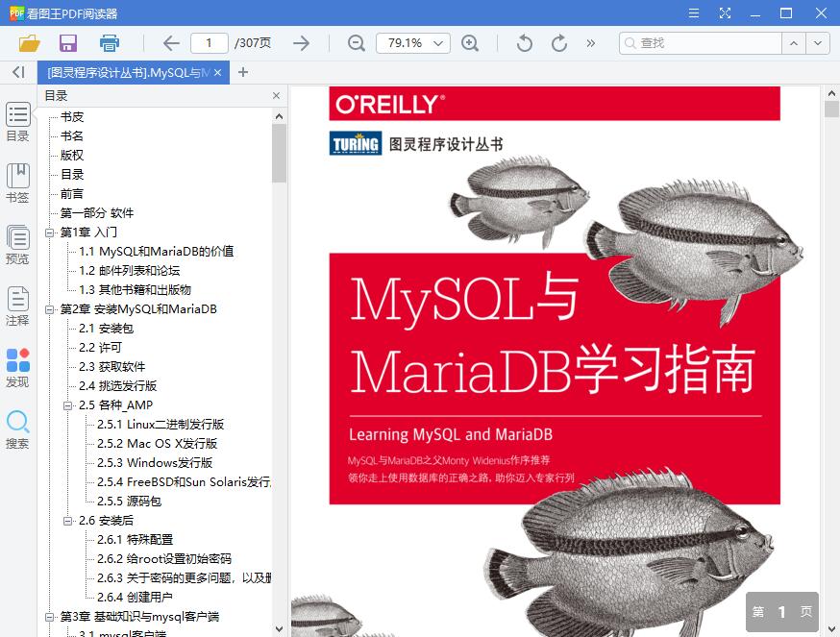Viewport: 840px width, 637px height.
Task: Enter fullscreen mode from title bar
Action: [725, 12]
